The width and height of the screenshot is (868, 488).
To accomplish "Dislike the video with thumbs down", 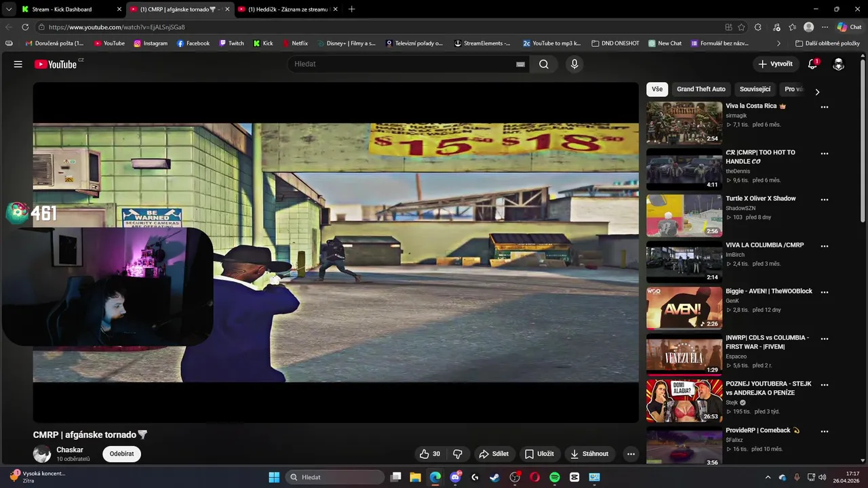I will 458,454.
